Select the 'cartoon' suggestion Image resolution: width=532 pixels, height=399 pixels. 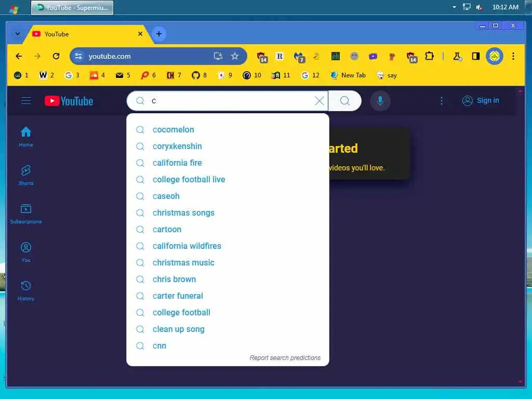point(228,229)
